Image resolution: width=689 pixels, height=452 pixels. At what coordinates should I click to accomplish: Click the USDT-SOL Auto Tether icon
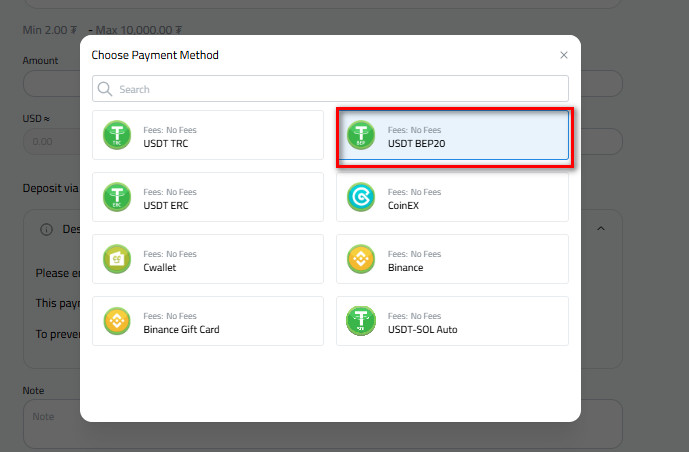pos(361,321)
